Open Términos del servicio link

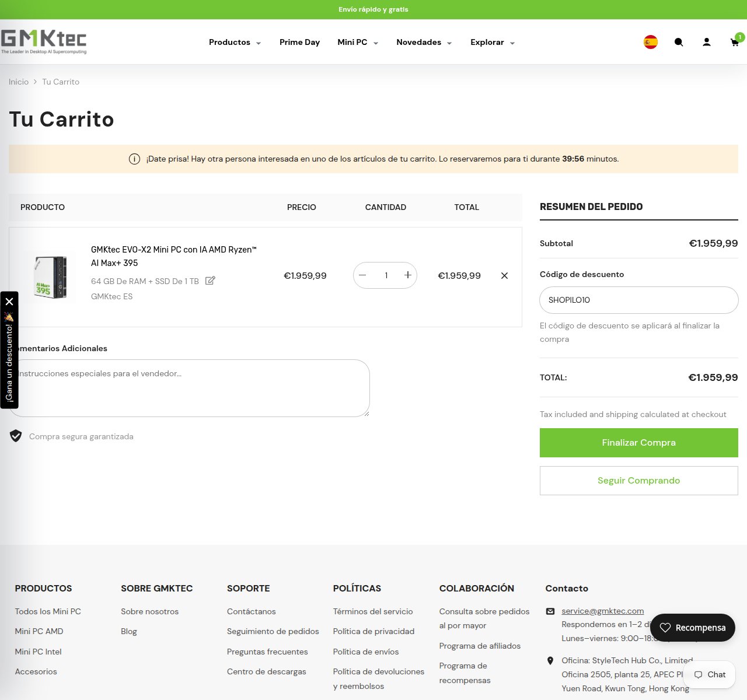point(373,611)
